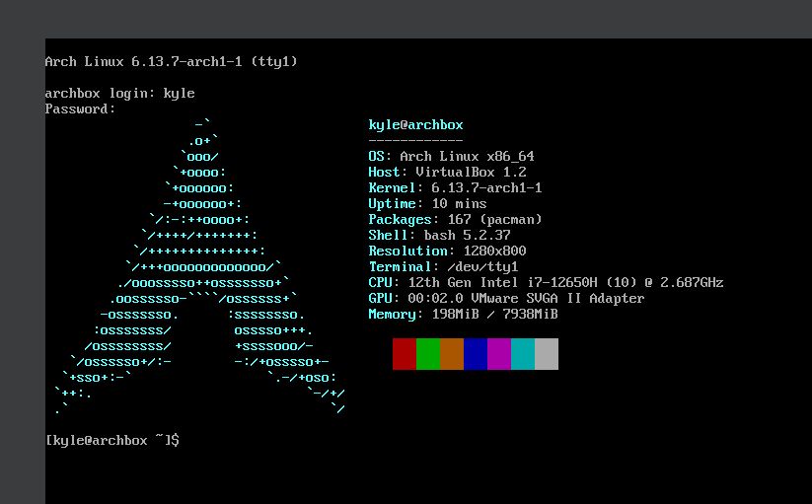Image resolution: width=812 pixels, height=504 pixels.
Task: Click the cyan color block
Action: [x=523, y=354]
